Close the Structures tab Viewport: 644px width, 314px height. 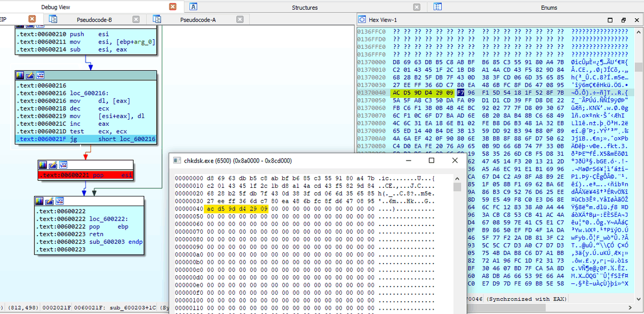click(416, 7)
